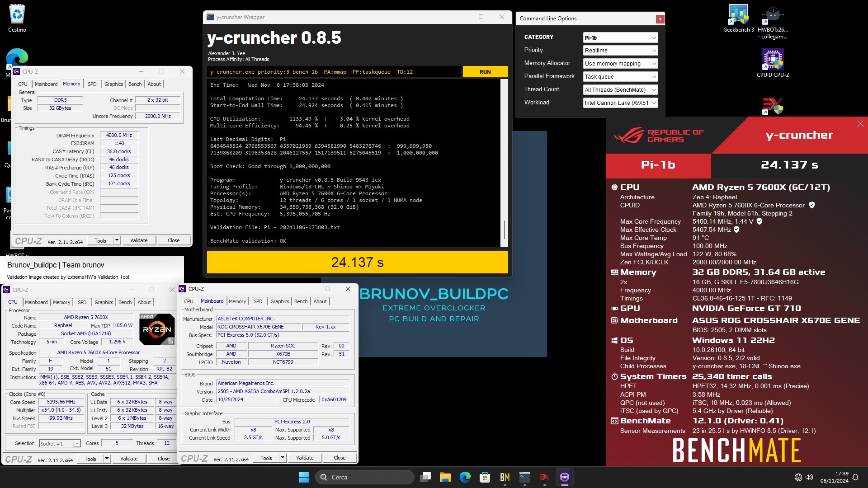868x488 pixels.
Task: Click the network globe tray icon
Action: click(798, 477)
